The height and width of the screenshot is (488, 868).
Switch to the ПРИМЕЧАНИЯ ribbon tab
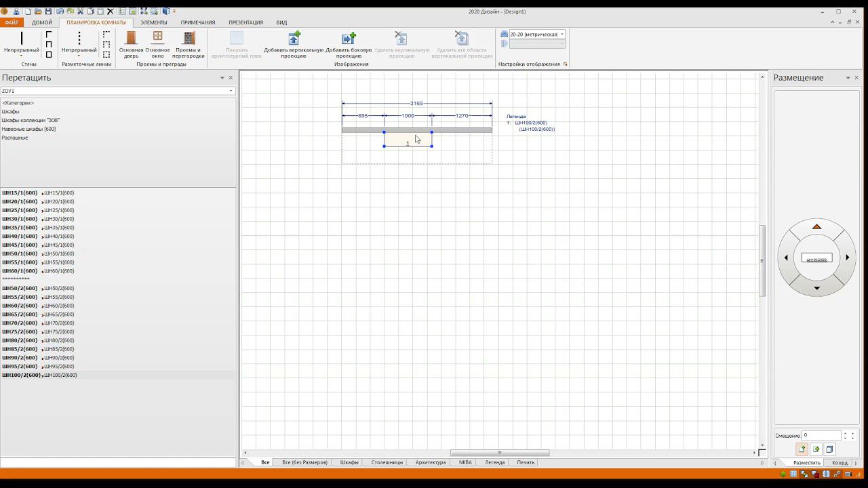198,22
